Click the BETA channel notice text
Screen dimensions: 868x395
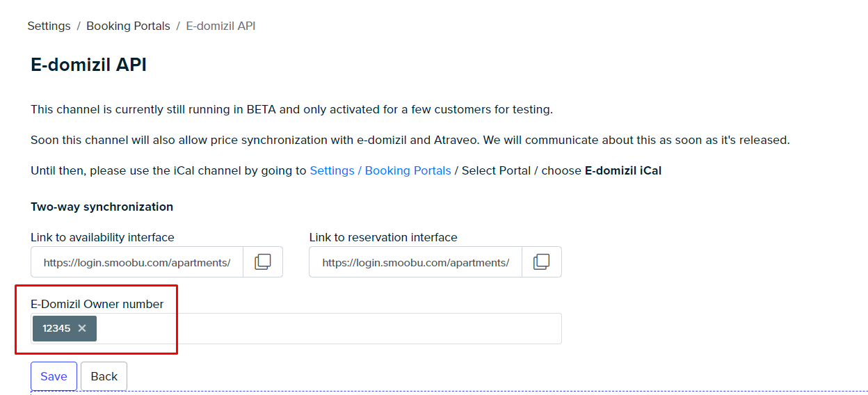291,109
